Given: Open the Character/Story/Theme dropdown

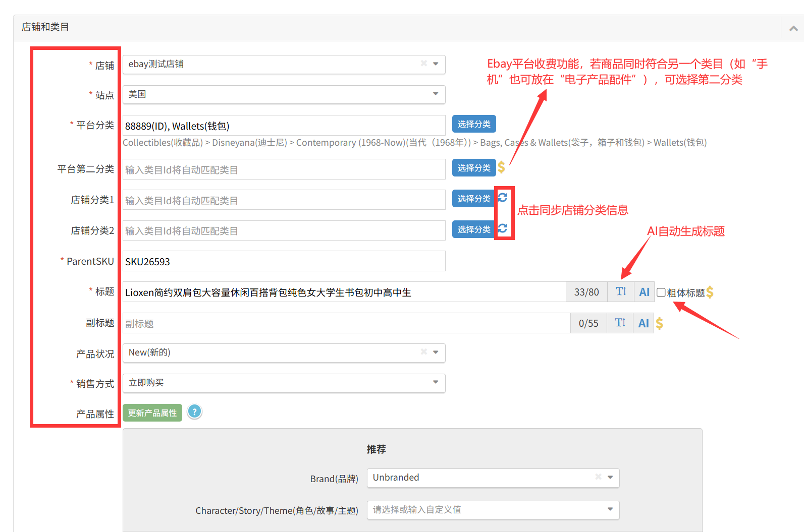Looking at the screenshot, I should coord(493,510).
